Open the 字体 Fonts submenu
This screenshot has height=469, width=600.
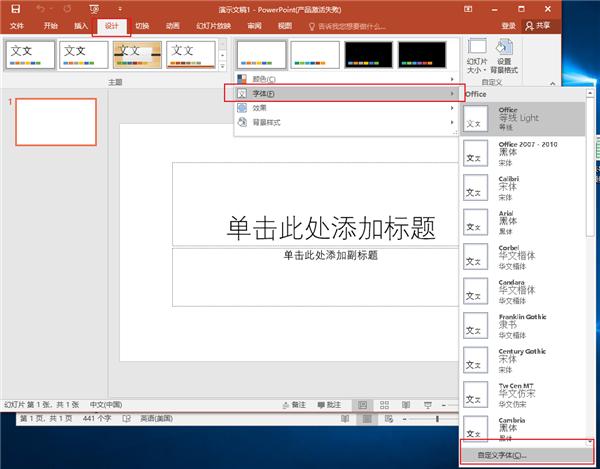346,93
